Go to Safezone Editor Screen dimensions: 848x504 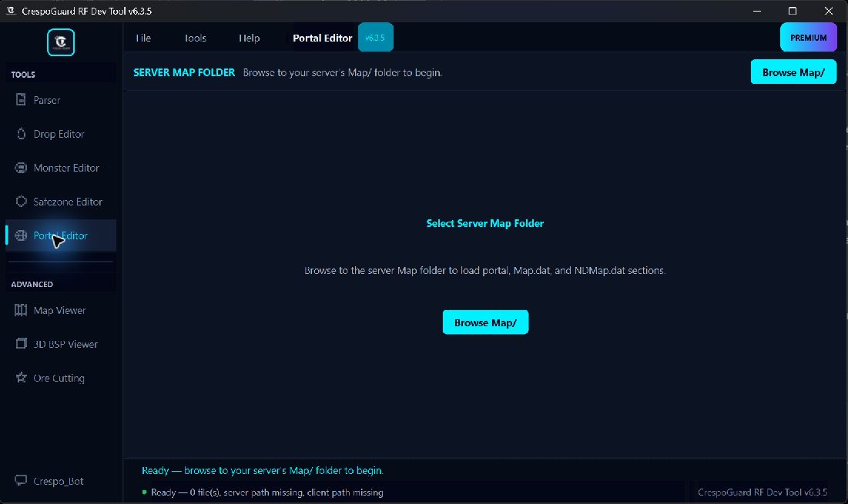point(61,202)
